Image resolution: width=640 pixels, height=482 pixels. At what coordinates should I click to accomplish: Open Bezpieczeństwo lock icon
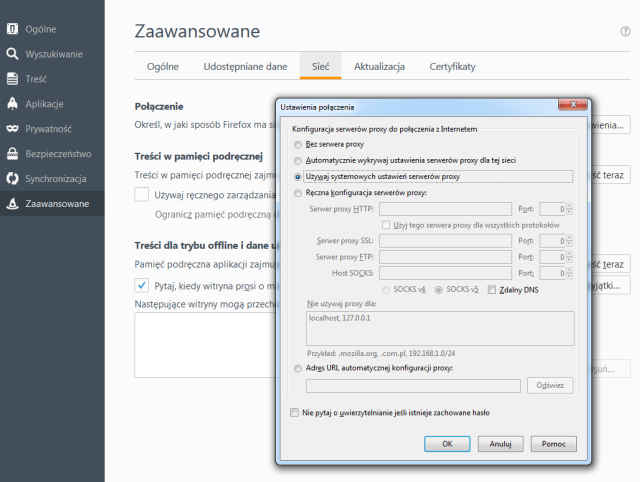coord(12,154)
